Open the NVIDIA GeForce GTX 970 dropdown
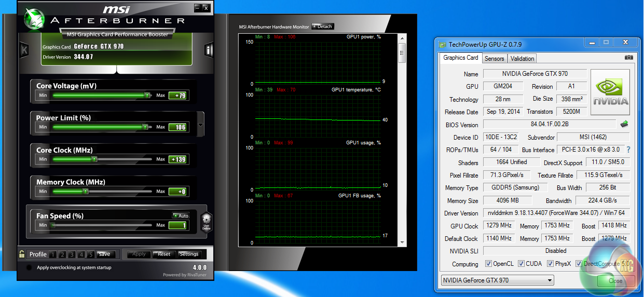This screenshot has width=644, height=297. [497, 280]
